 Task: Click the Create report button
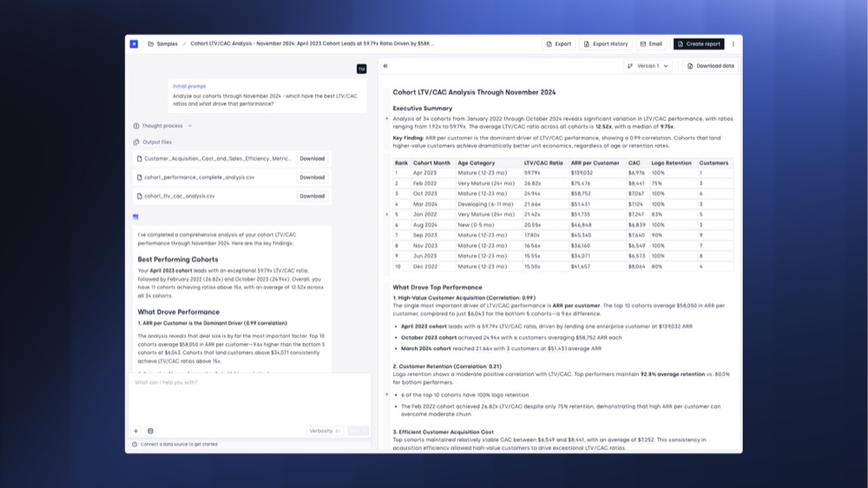point(698,43)
